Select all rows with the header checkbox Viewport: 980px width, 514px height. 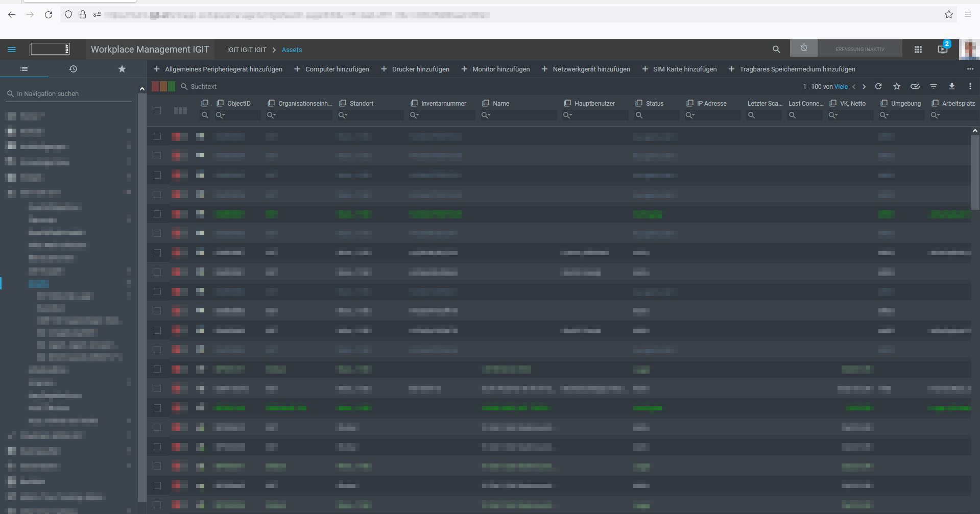(x=157, y=110)
